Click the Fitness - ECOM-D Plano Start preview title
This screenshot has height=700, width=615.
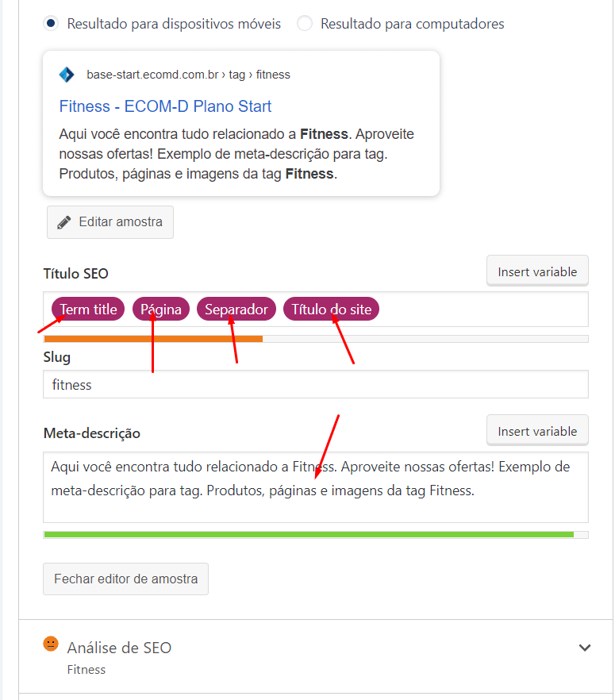[x=165, y=106]
